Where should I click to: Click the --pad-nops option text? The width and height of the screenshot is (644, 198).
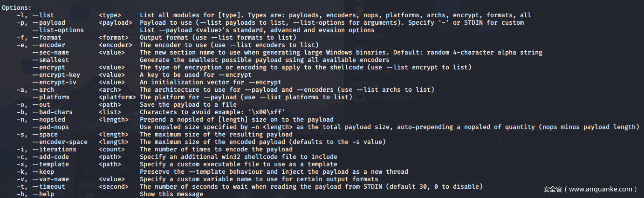tap(50, 127)
